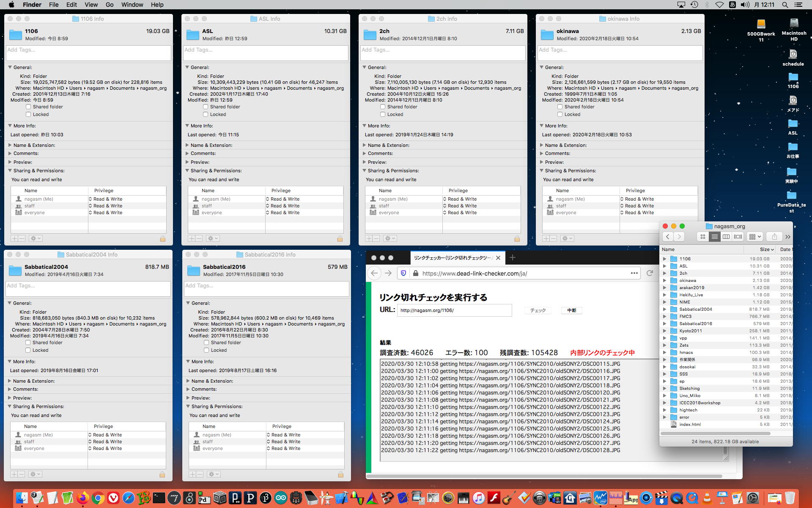Open Spotlight search in menu bar
Image resolution: width=812 pixels, height=508 pixels.
coord(785,5)
